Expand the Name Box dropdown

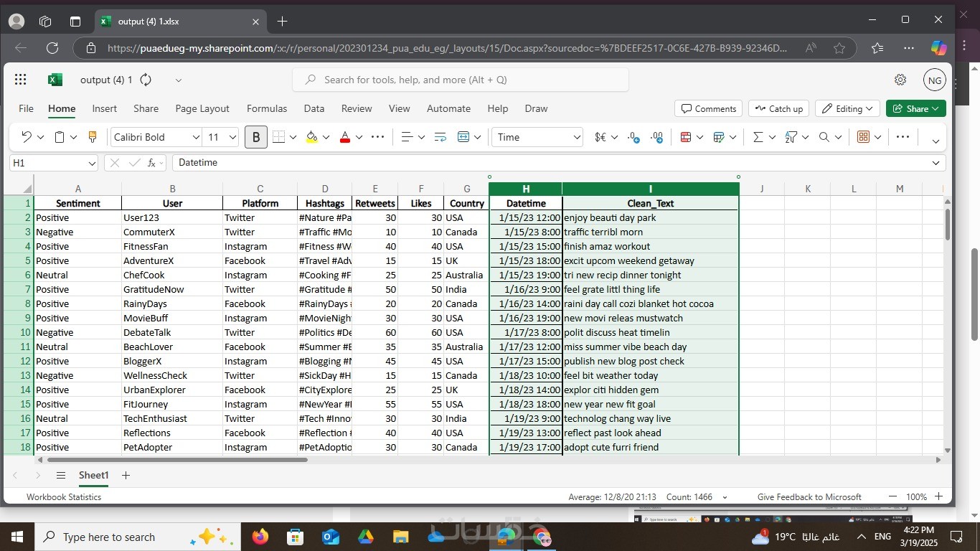coord(91,163)
